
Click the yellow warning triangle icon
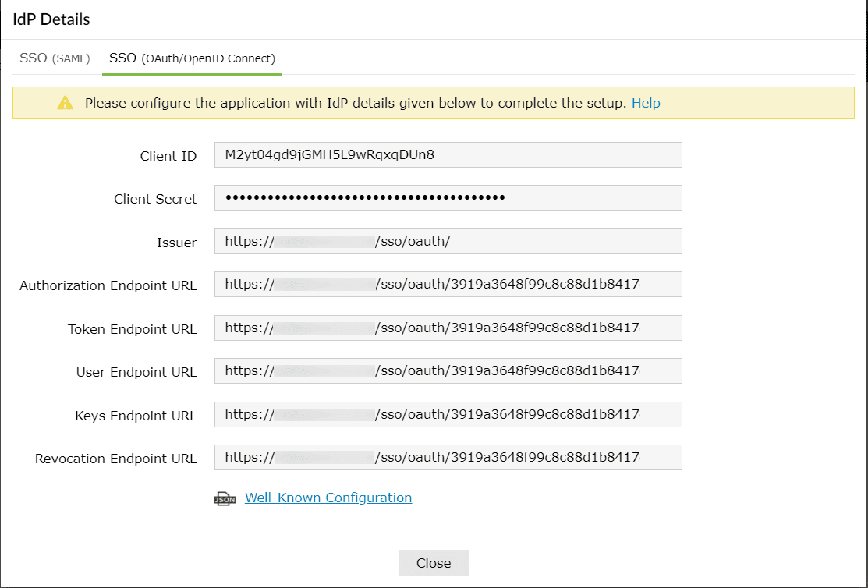coord(66,102)
